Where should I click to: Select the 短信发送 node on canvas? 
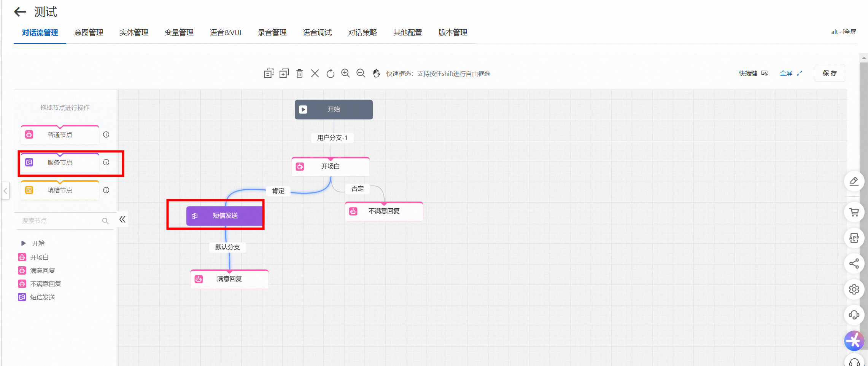225,216
